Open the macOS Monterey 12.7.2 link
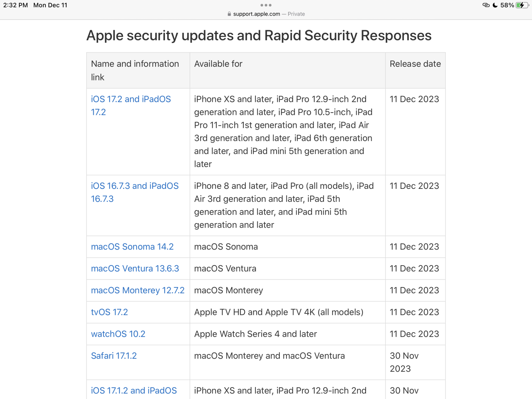Image resolution: width=532 pixels, height=399 pixels. pos(138,290)
